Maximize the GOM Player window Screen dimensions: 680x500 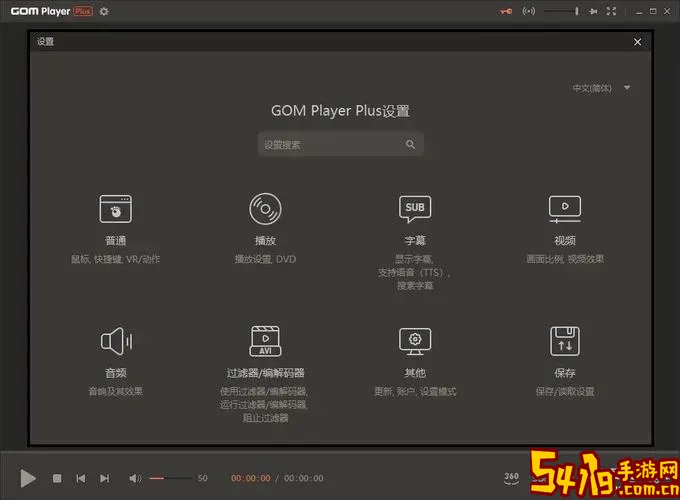click(x=653, y=11)
